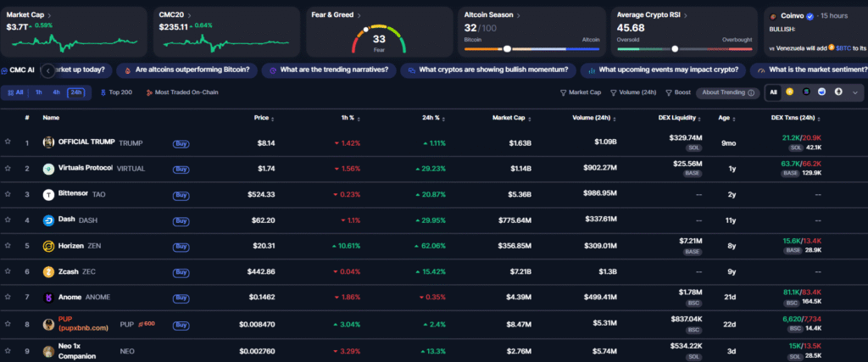Click the flame icon on altcoins question
The image size is (868, 362).
128,70
